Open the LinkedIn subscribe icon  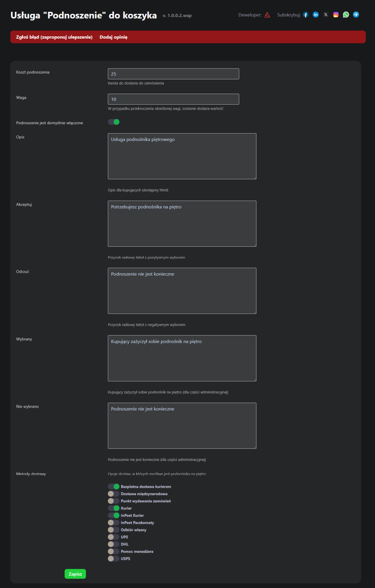pyautogui.click(x=315, y=15)
